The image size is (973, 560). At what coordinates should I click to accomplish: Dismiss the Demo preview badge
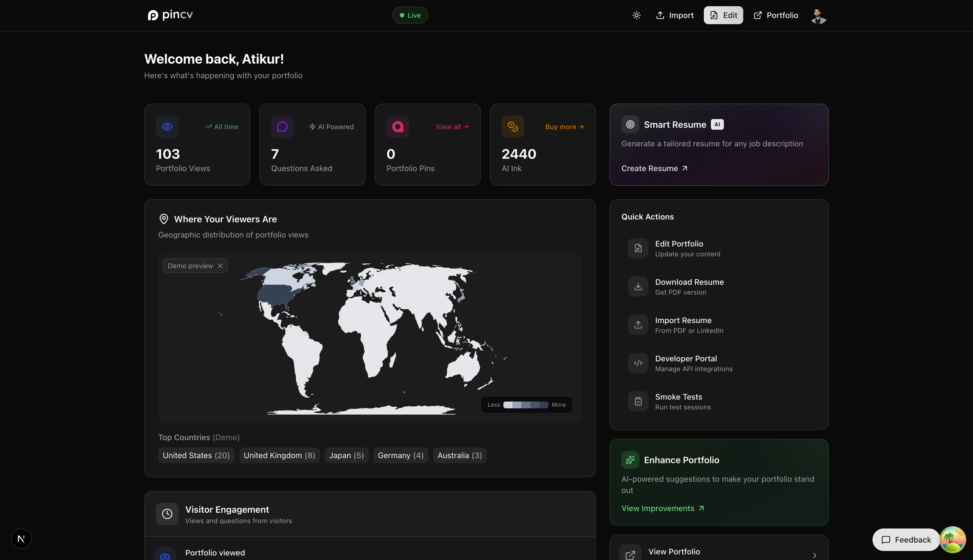click(220, 266)
